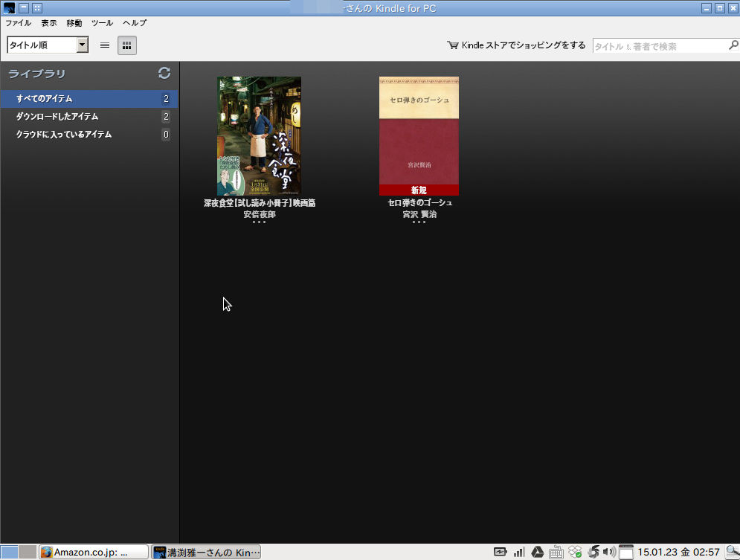Click the volume speaker tray icon
This screenshot has width=740, height=560.
tap(609, 552)
